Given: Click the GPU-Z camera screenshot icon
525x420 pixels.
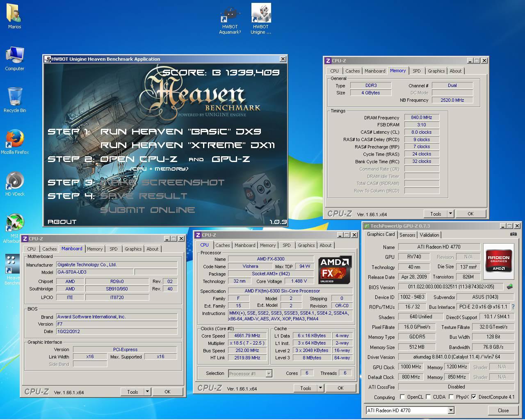Looking at the screenshot, I should point(513,235).
